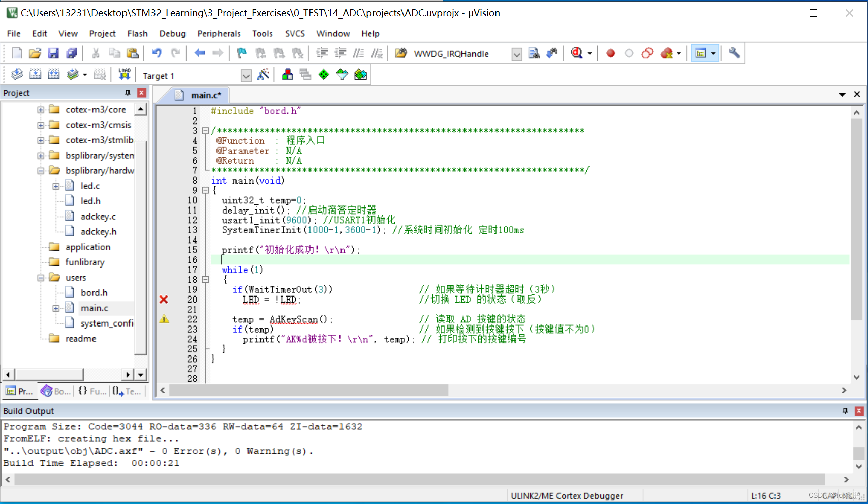Expand the led.c tree node
868x504 pixels.
click(56, 186)
